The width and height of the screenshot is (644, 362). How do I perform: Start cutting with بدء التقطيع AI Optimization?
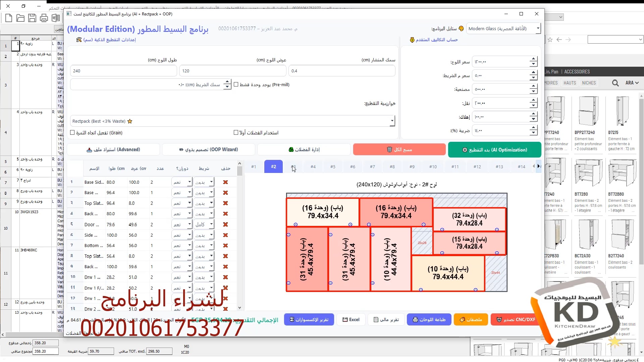(494, 149)
